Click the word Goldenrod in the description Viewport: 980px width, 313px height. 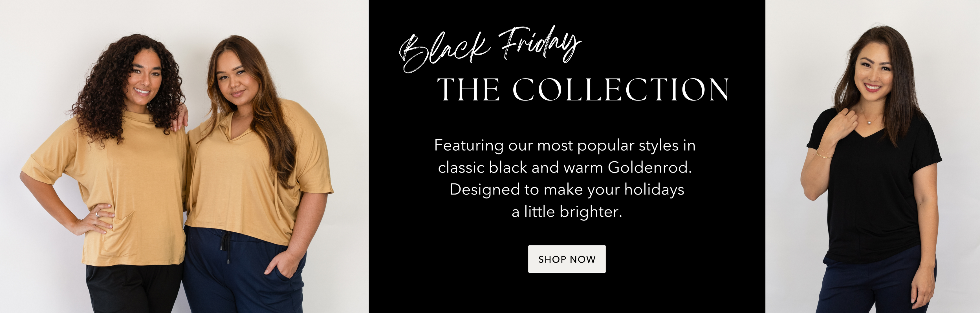tap(649, 167)
